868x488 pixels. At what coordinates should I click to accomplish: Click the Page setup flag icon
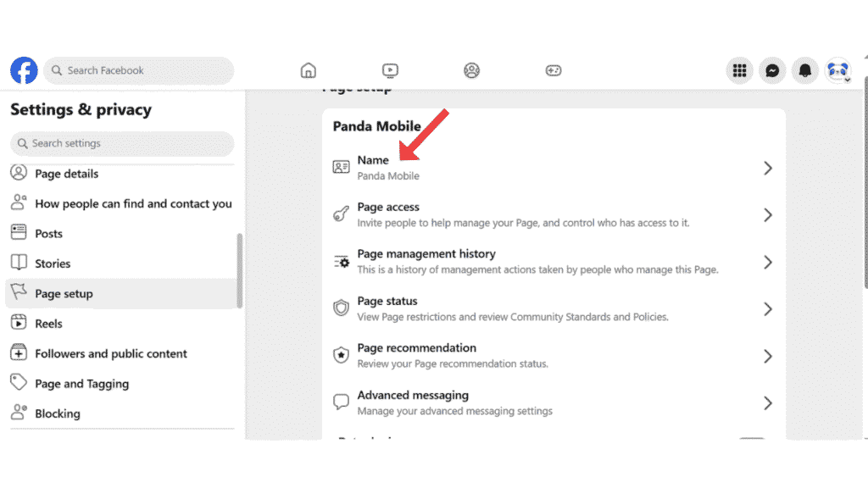point(19,292)
